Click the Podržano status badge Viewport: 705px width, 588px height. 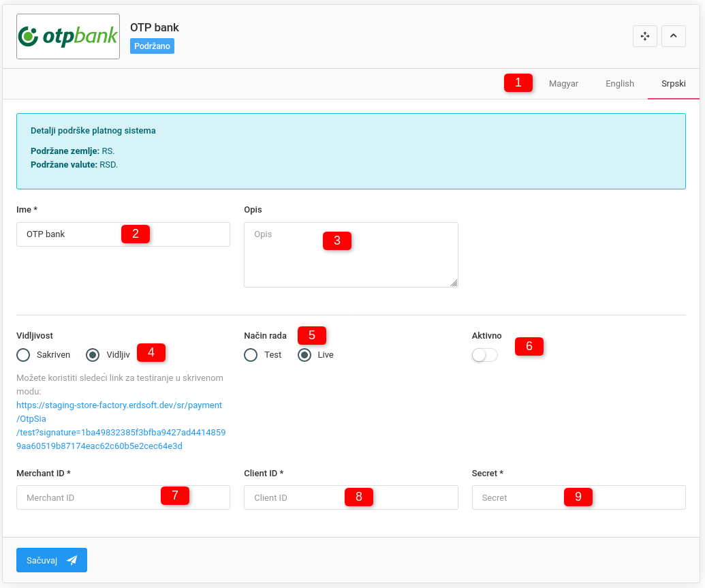152,46
